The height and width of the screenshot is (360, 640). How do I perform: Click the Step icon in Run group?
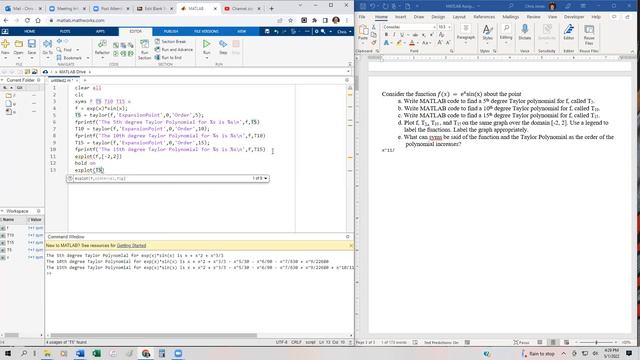(223, 44)
